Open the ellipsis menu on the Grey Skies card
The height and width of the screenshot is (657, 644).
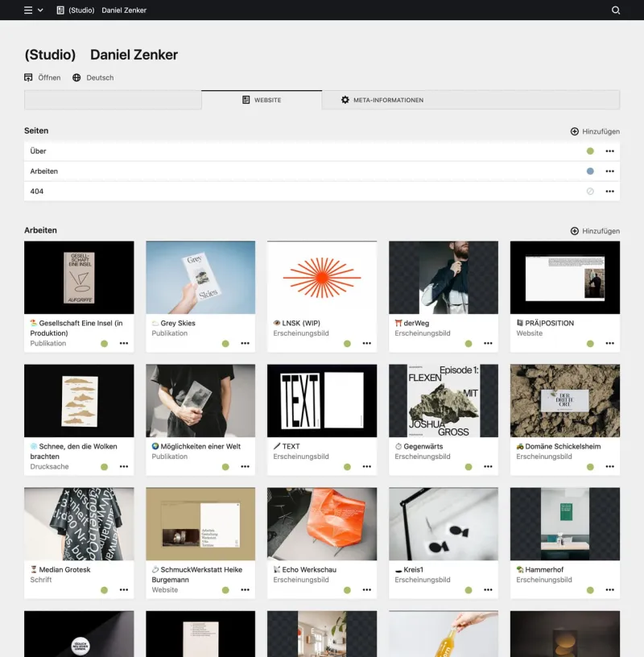point(246,343)
